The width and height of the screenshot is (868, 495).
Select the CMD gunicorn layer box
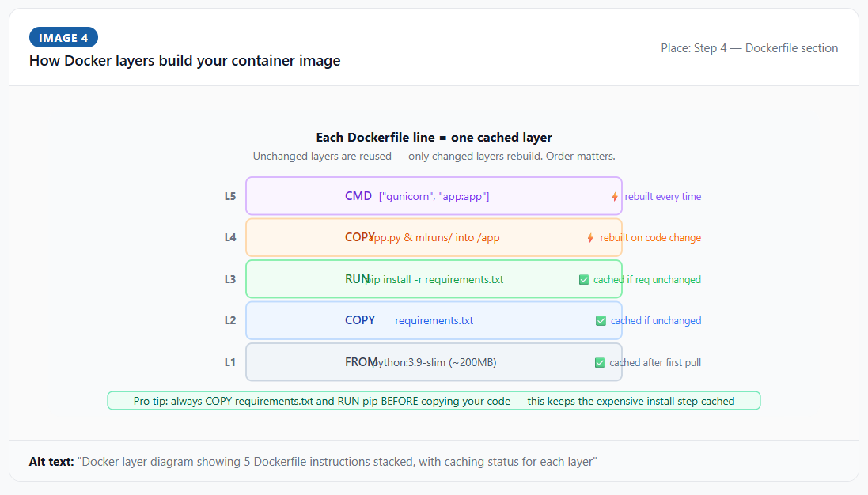[x=434, y=196]
